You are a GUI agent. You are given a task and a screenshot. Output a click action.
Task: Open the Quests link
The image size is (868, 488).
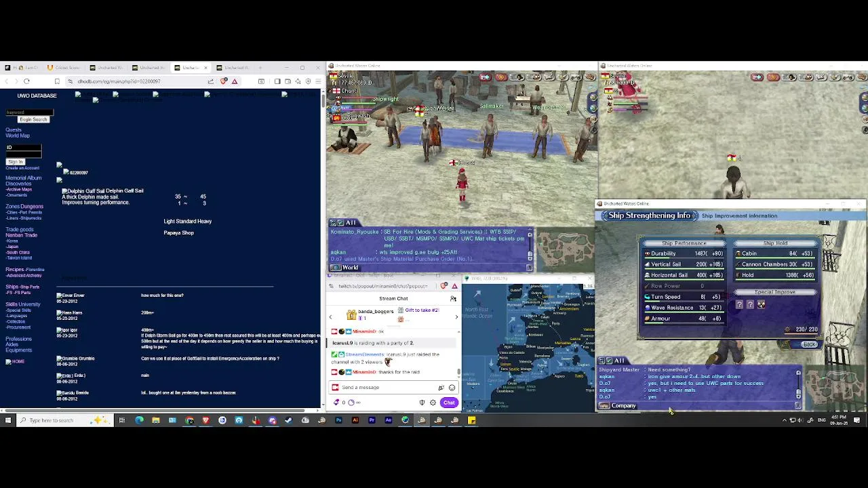(14, 130)
